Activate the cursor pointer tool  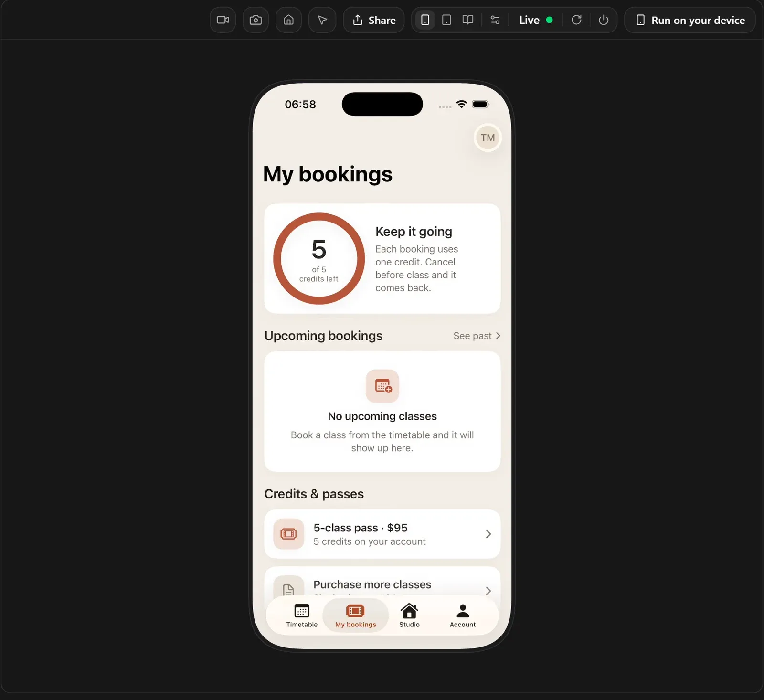pos(322,20)
